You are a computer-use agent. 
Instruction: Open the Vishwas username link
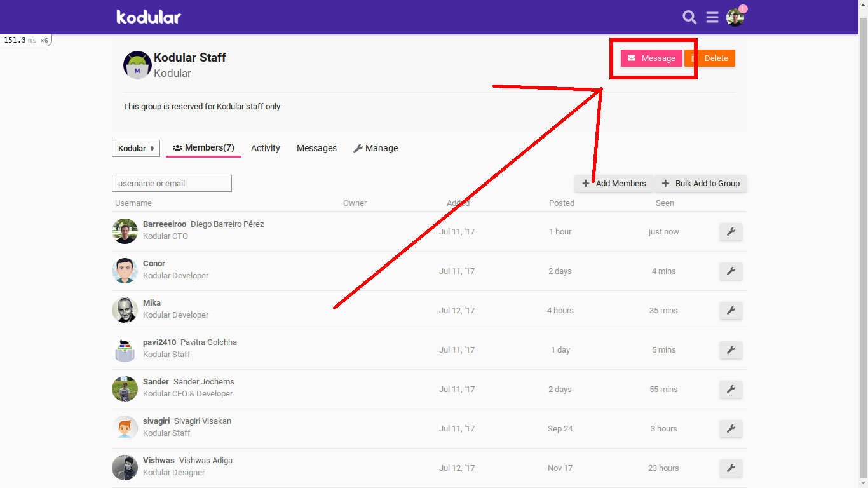click(x=159, y=461)
